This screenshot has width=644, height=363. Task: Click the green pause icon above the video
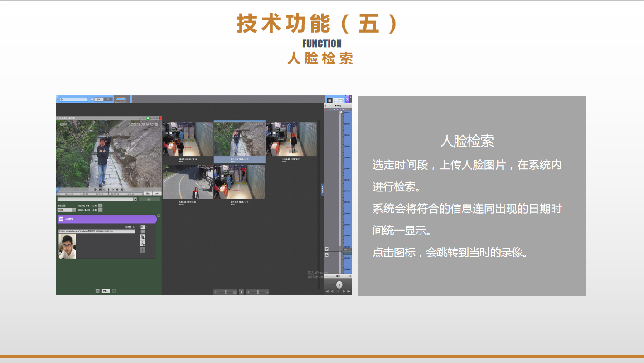point(148,118)
